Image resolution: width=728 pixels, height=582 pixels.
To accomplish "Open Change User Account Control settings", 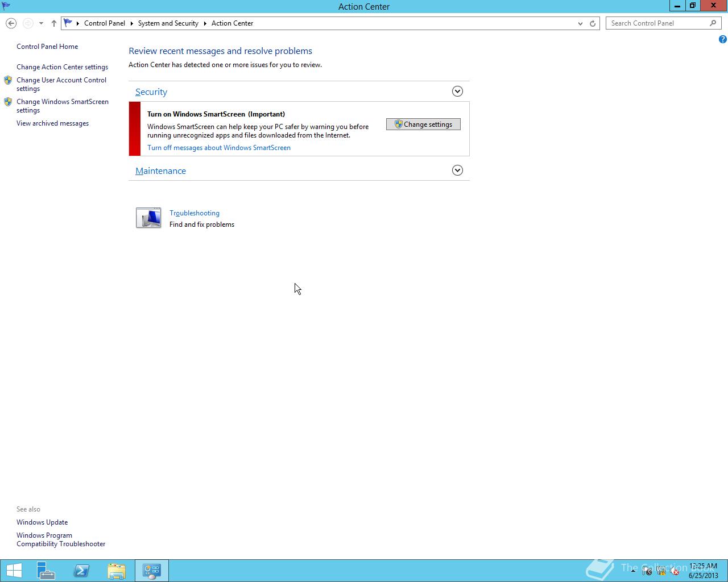I will coord(61,84).
